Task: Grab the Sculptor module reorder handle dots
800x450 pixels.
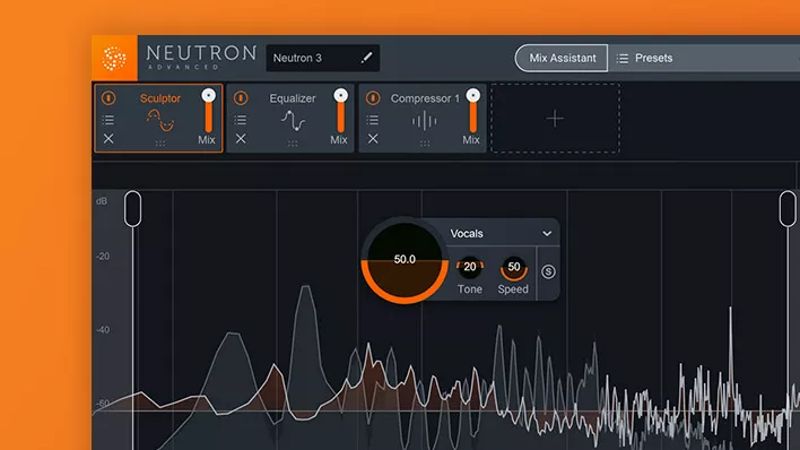Action: 160,144
